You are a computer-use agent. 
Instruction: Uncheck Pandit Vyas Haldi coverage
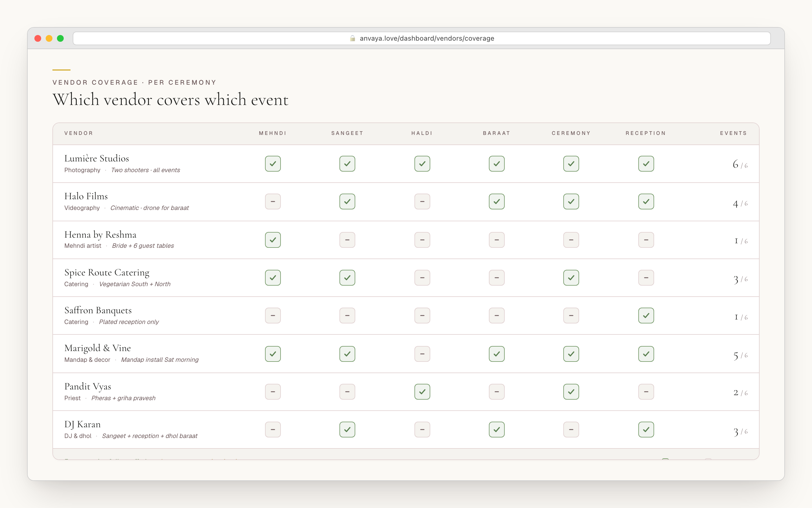(422, 392)
